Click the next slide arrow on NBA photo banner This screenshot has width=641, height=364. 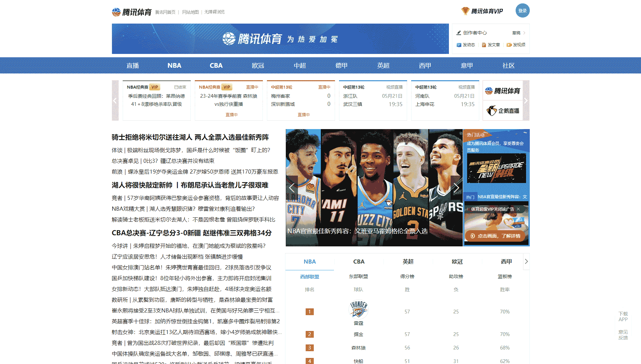[456, 188]
